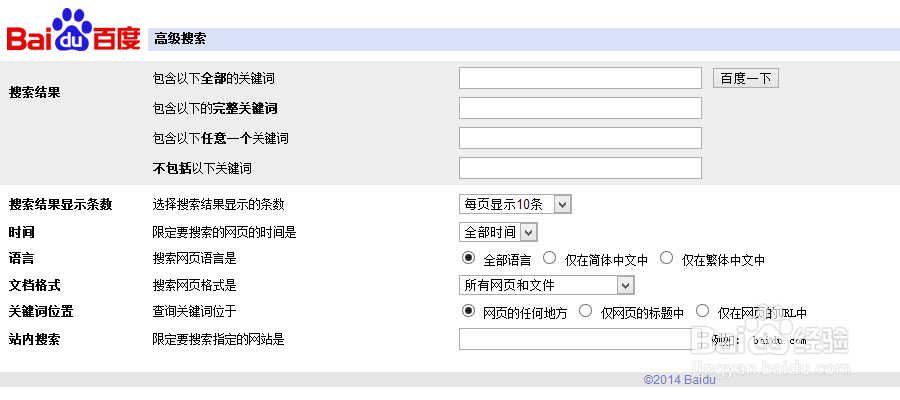Click the 文档格式 label
Image resolution: width=900 pixels, height=400 pixels.
tap(35, 286)
